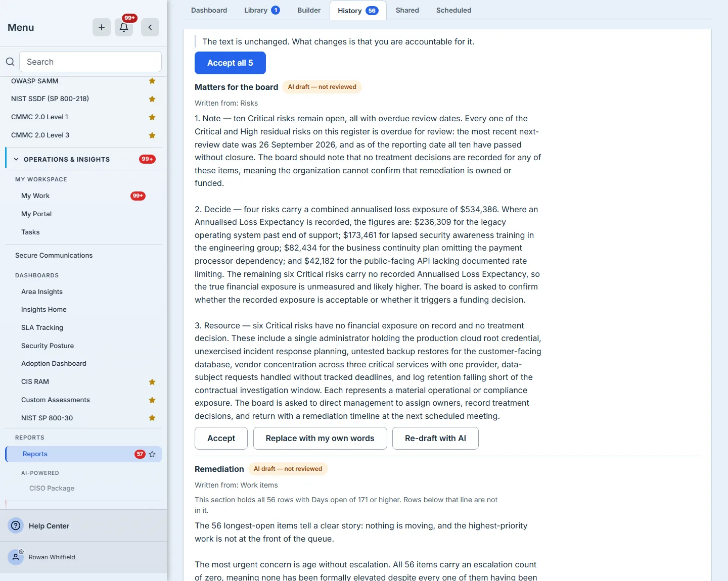Collapse the sidebar with the back chevron

[x=150, y=27]
